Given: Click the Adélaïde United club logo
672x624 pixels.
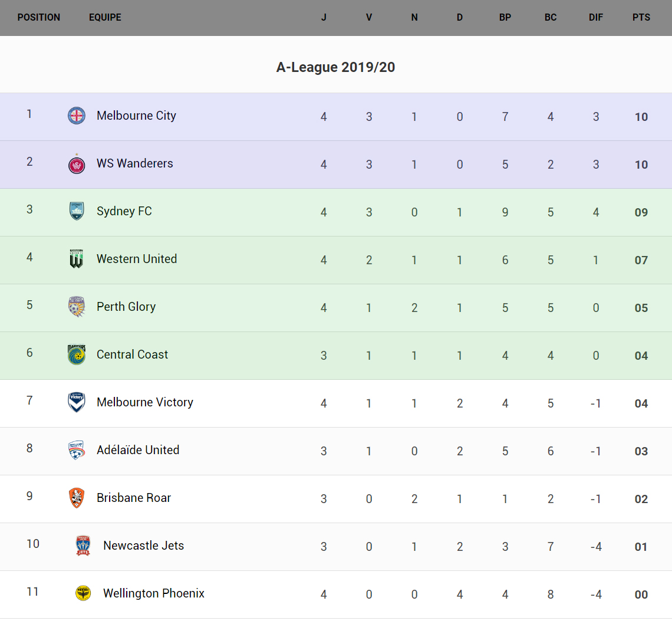Looking at the screenshot, I should point(77,450).
